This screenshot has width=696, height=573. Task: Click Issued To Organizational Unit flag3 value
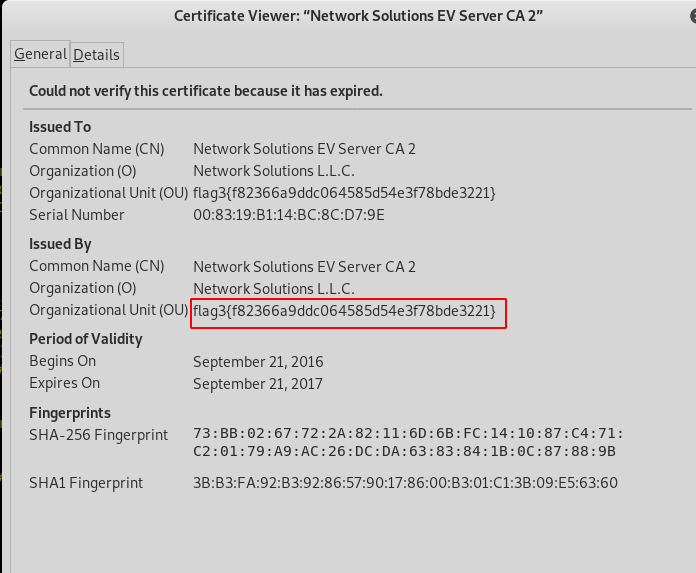pos(344,193)
